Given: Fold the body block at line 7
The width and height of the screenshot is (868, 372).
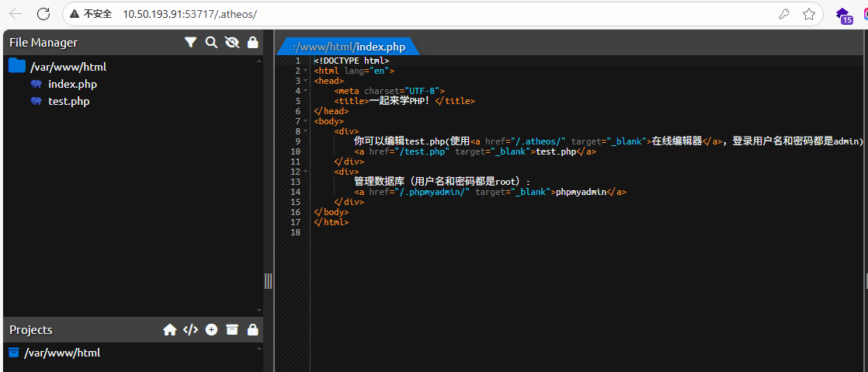Looking at the screenshot, I should [x=306, y=121].
